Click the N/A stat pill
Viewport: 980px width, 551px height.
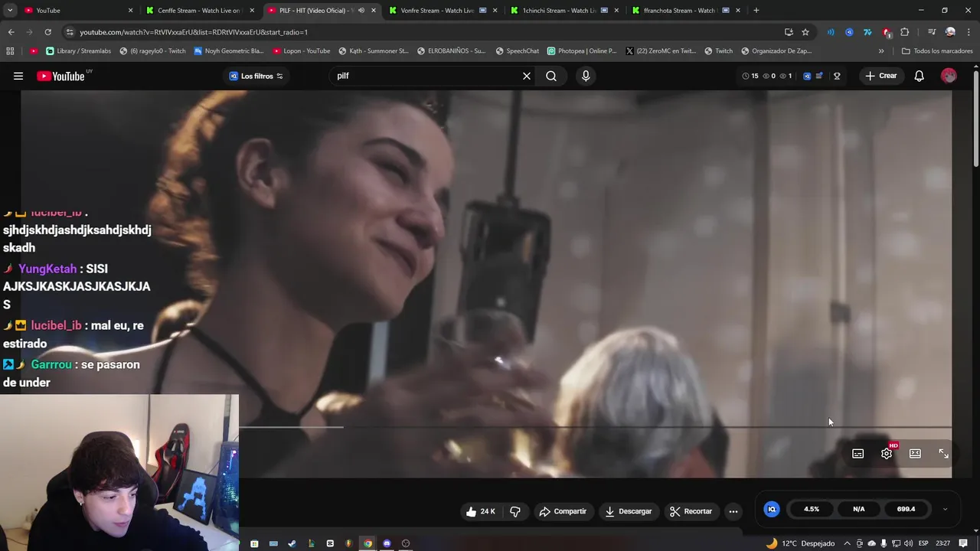pyautogui.click(x=859, y=509)
